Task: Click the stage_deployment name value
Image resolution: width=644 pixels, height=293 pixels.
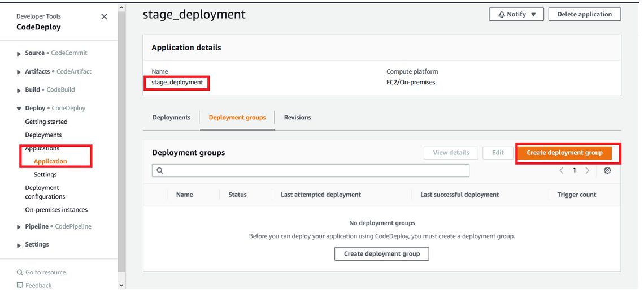Action: pos(177,83)
